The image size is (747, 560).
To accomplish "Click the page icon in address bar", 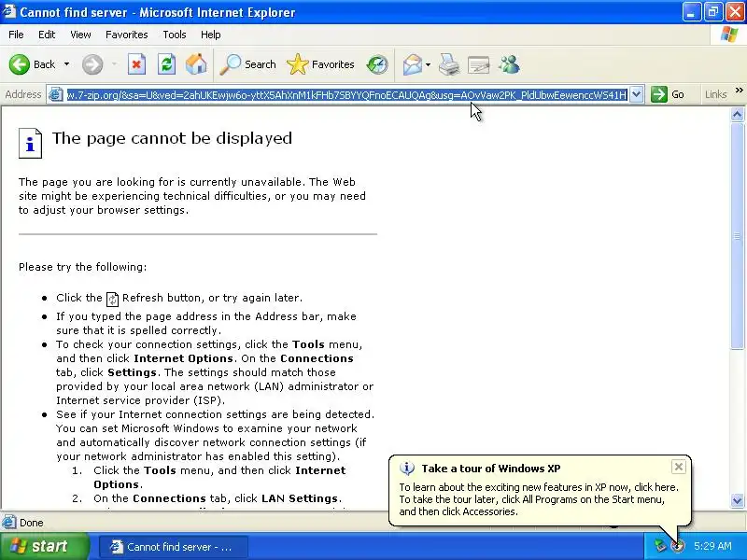I will [x=56, y=94].
